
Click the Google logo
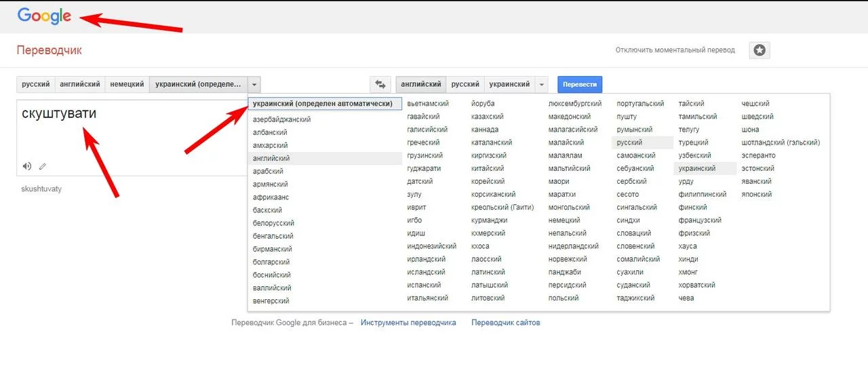tap(44, 16)
